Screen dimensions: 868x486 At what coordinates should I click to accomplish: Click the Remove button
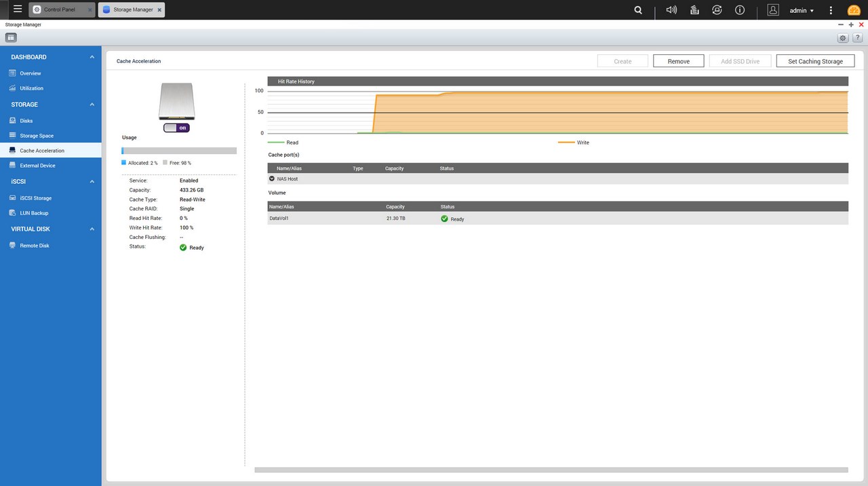pos(678,61)
